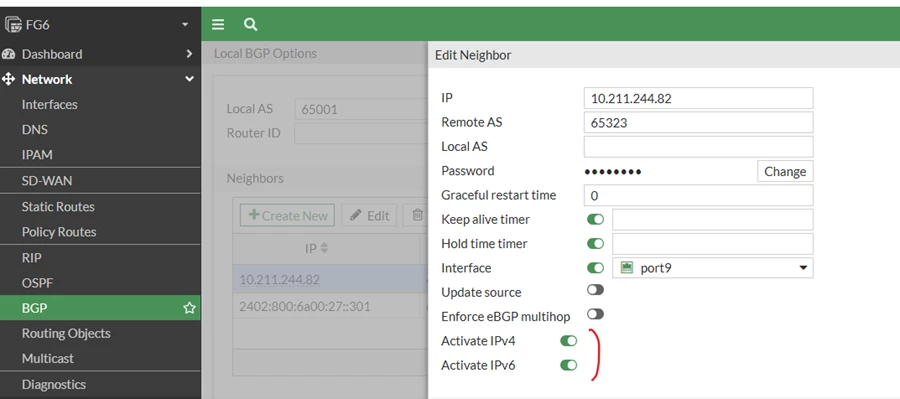Click the IP column sort arrows
Viewport: 900px width, 399px height.
324,249
